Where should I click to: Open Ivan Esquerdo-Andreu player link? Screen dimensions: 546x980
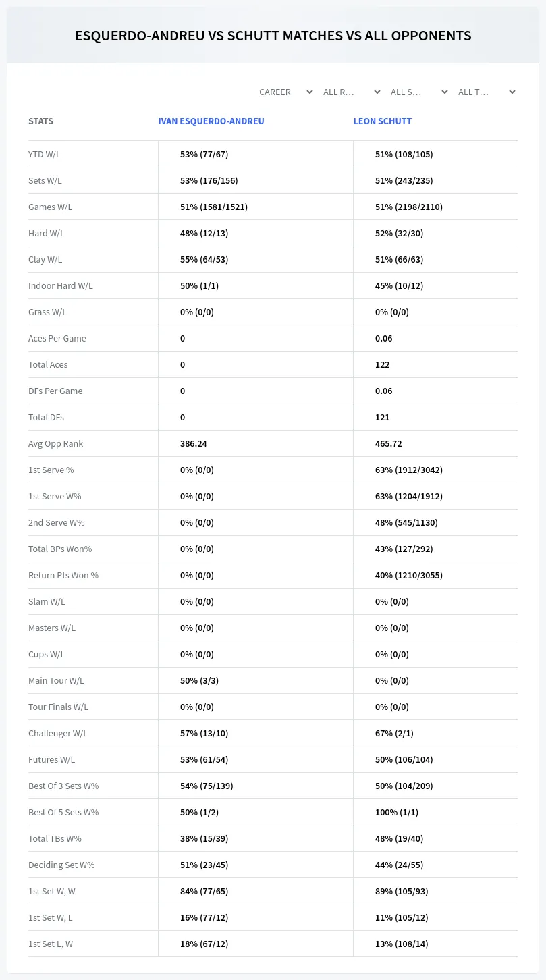[211, 121]
